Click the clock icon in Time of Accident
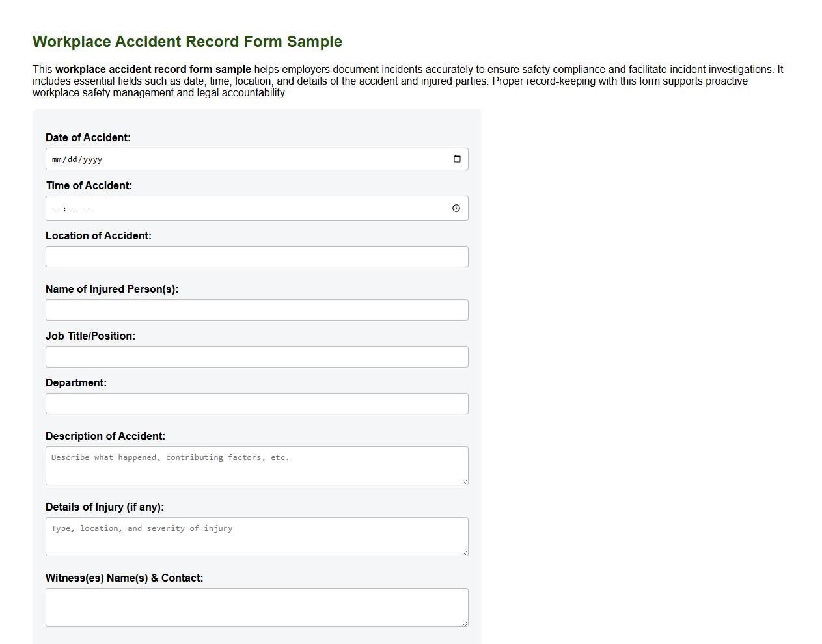Image resolution: width=822 pixels, height=644 pixels. [457, 208]
